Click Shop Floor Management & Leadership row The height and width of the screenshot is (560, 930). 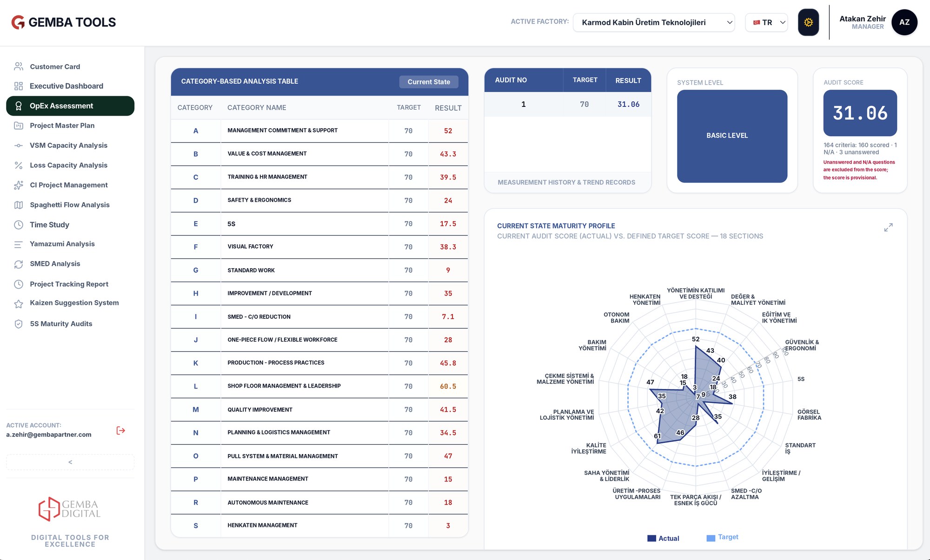click(319, 386)
